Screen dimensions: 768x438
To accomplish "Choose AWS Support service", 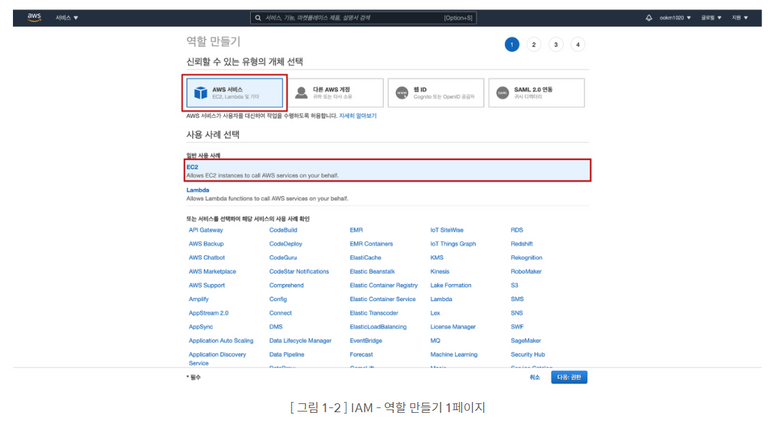I will [x=207, y=285].
